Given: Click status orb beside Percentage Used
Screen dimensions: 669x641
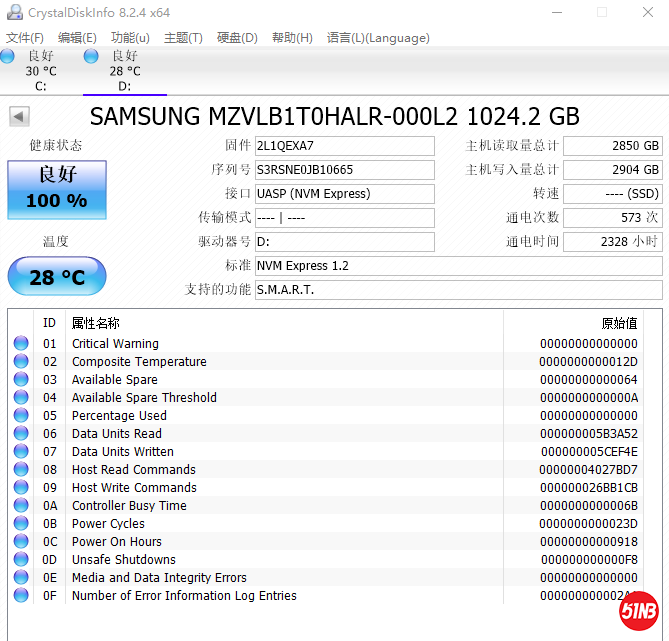Looking at the screenshot, I should 21,416.
